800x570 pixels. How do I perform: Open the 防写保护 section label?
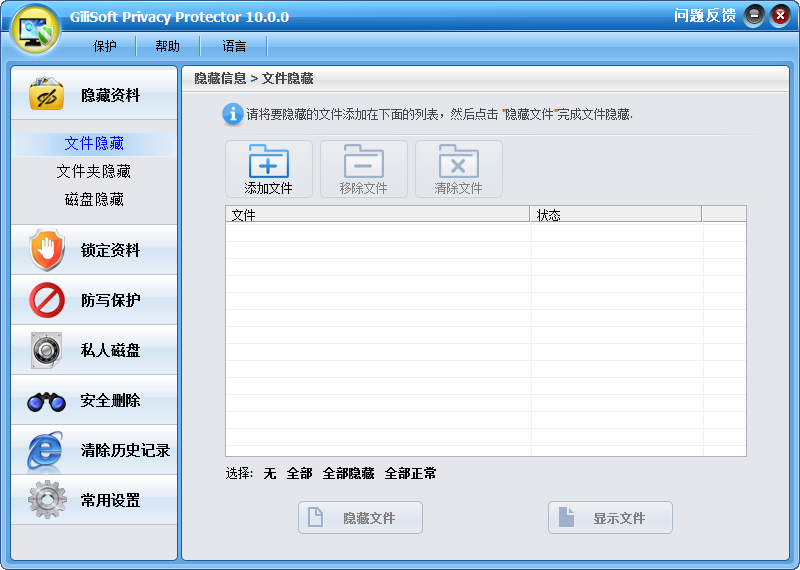(x=110, y=301)
